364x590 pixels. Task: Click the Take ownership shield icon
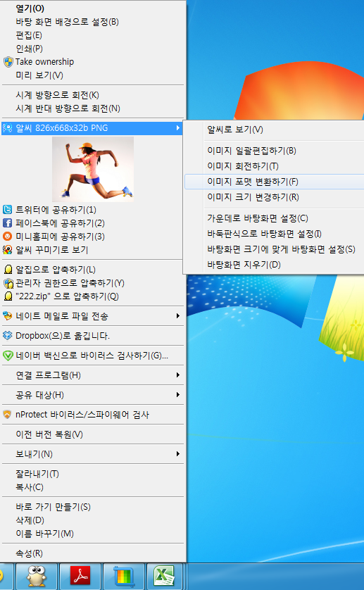tap(8, 62)
